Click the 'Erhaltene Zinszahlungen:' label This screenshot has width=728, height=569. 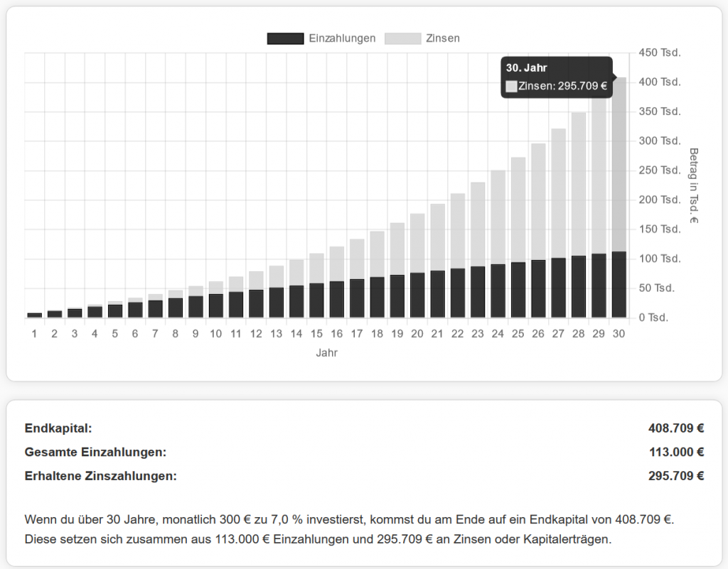coord(101,476)
